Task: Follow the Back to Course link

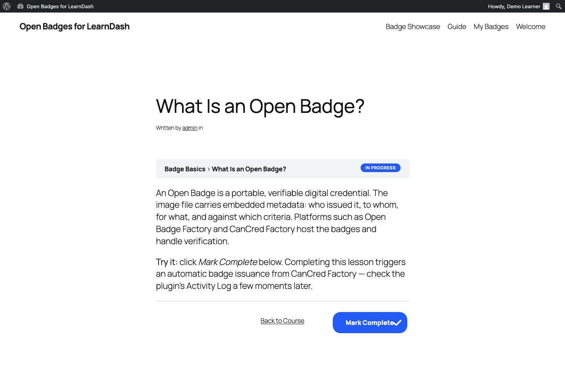Action: point(282,321)
